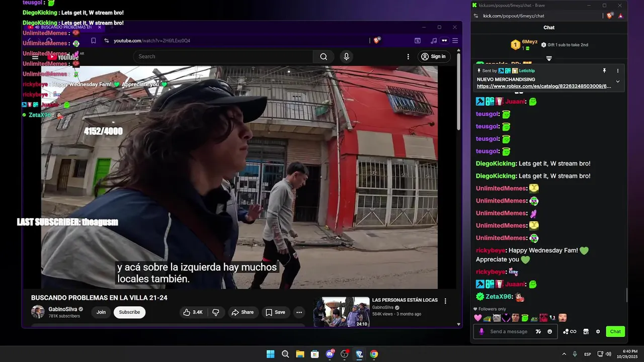The width and height of the screenshot is (644, 362).
Task: Open Brave Shields in Kick chat window
Action: point(610,16)
